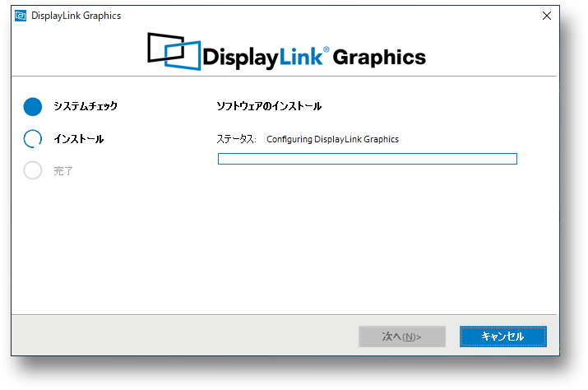Cancel installation with キャンセル button
This screenshot has height=390, width=588.
502,337
